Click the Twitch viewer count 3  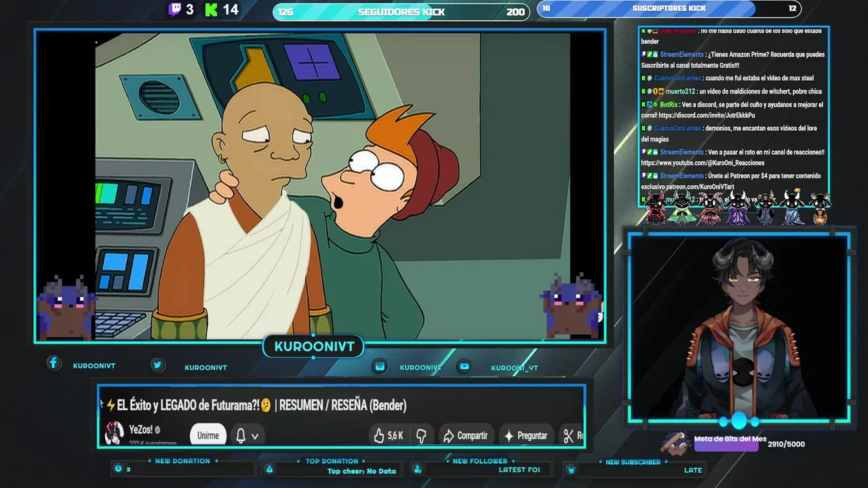(x=189, y=9)
